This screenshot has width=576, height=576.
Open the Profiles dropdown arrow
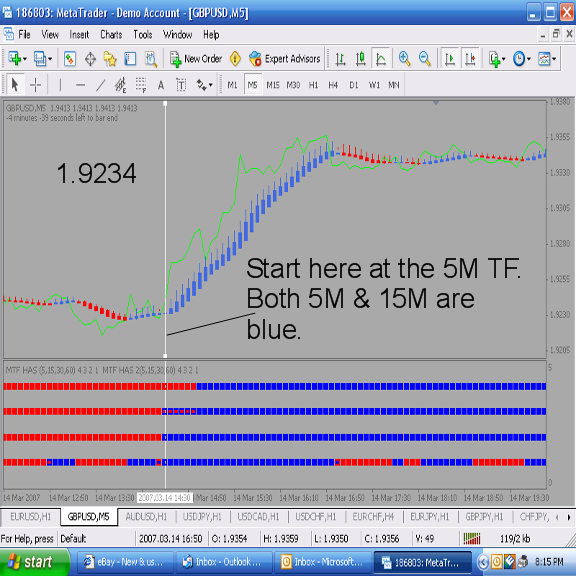click(x=50, y=59)
